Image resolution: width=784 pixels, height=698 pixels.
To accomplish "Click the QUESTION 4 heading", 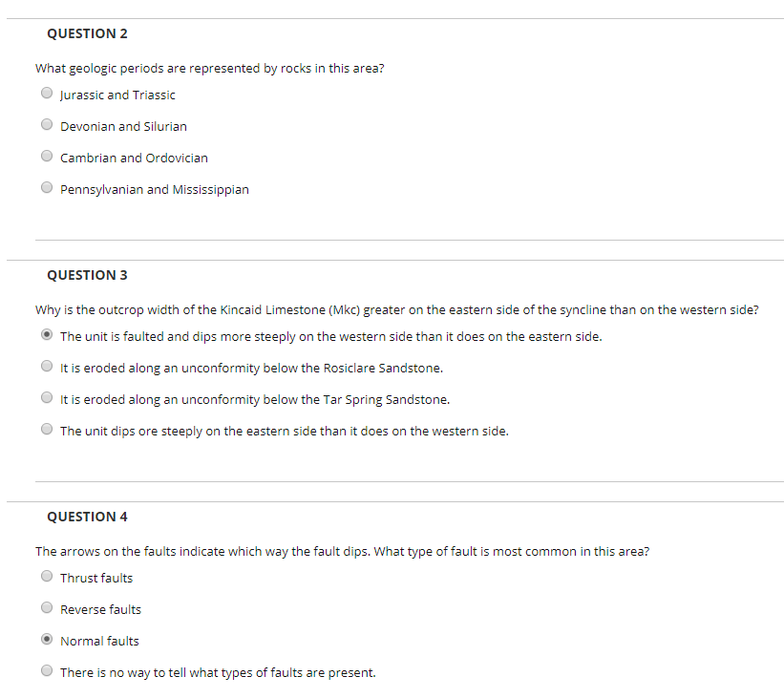I will click(87, 517).
